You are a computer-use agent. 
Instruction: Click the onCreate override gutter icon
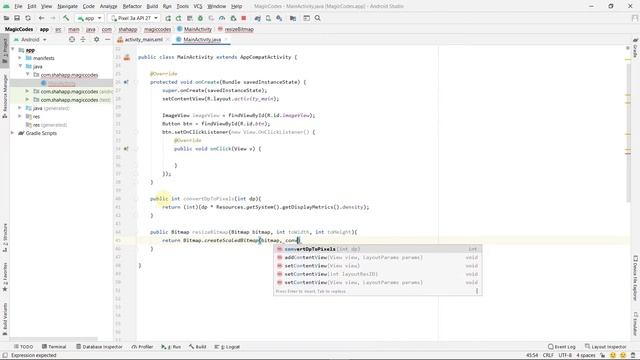[126, 82]
